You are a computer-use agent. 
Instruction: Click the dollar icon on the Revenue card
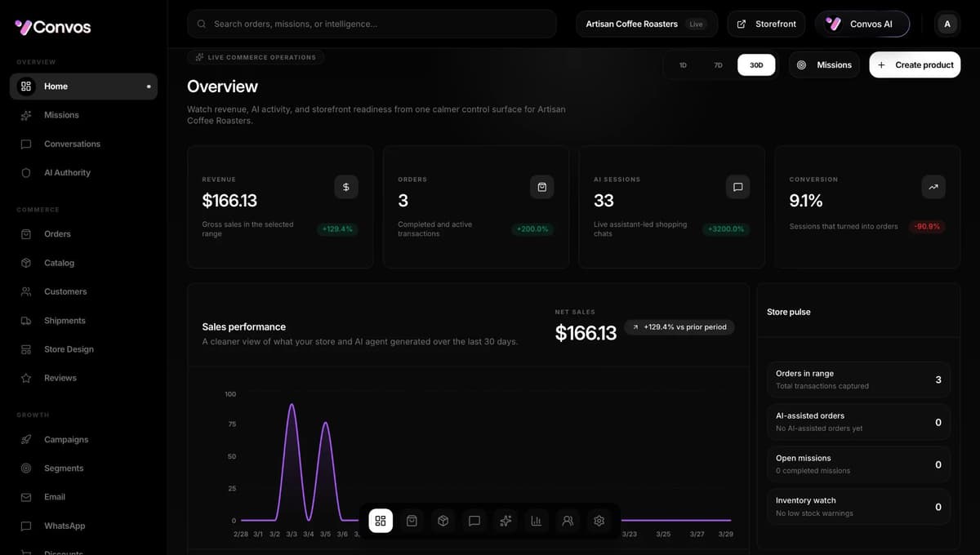(346, 187)
